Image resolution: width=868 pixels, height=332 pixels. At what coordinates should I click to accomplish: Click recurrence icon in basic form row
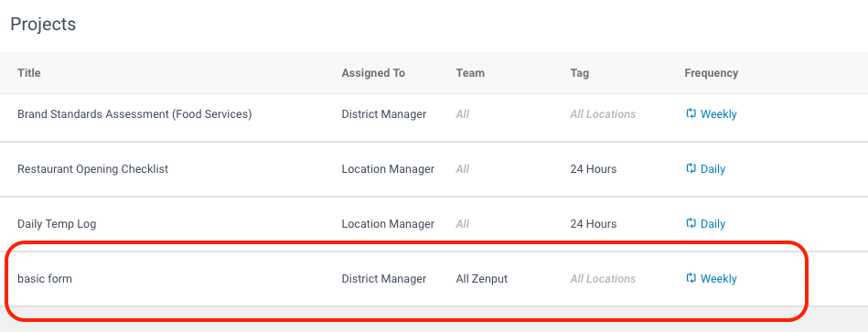click(691, 278)
